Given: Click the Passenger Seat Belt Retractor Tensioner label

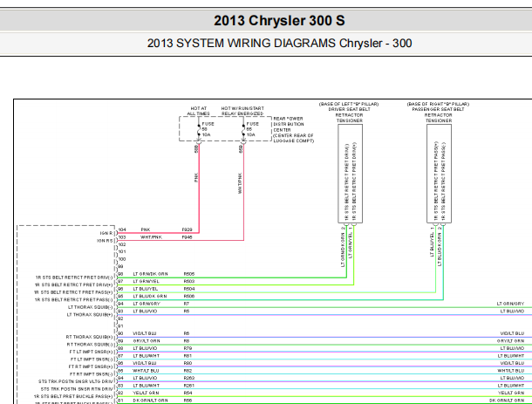Looking at the screenshot, I should tap(438, 113).
